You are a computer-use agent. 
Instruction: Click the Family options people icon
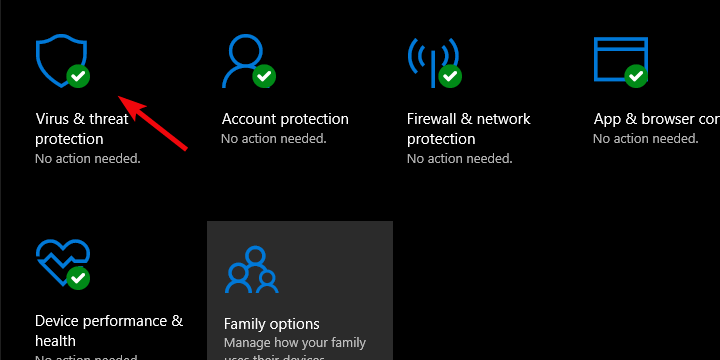[x=252, y=270]
